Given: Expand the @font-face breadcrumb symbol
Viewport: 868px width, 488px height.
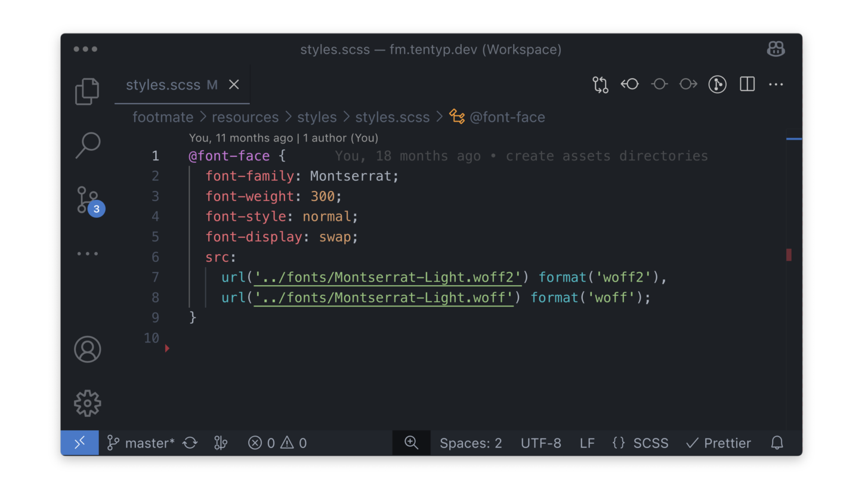Looking at the screenshot, I should (498, 117).
